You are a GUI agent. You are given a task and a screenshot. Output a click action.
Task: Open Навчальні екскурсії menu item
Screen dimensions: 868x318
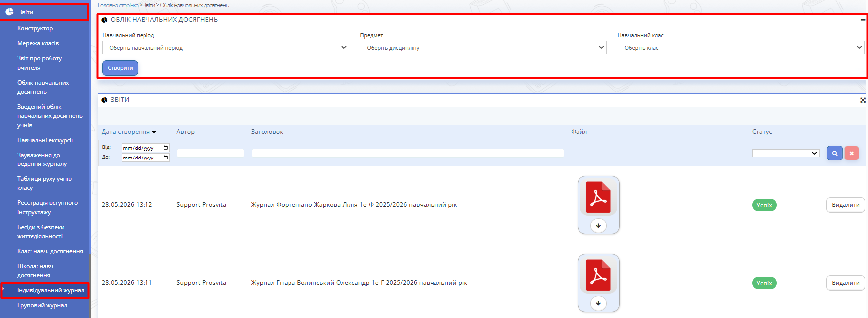[x=45, y=140]
